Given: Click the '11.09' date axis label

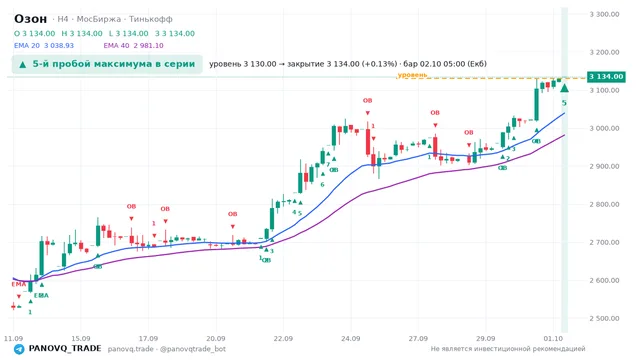Looking at the screenshot, I should 13,338.
